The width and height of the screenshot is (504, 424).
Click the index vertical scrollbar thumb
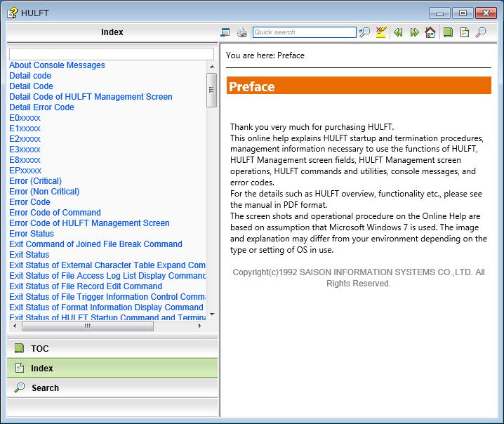click(211, 90)
